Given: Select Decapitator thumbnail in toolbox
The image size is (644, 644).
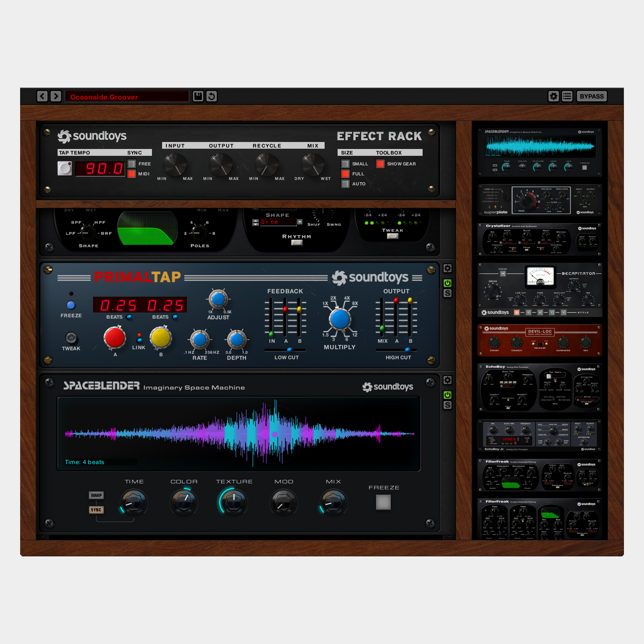Looking at the screenshot, I should (x=539, y=290).
